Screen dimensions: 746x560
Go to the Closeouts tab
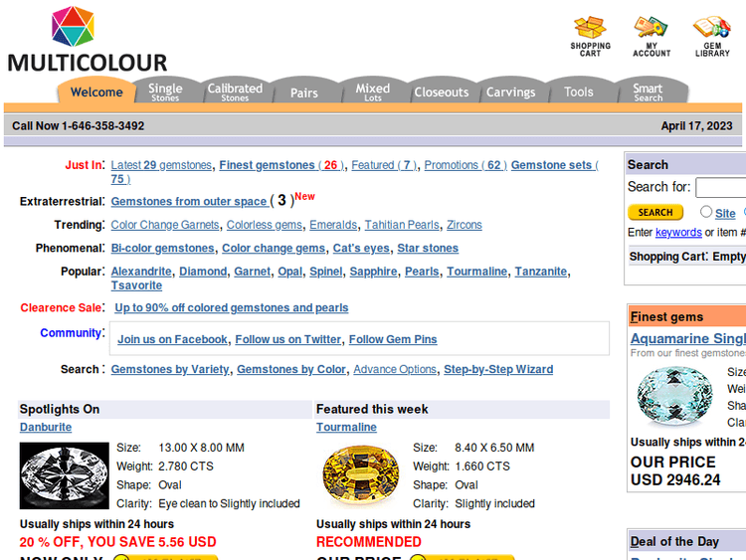pyautogui.click(x=441, y=93)
